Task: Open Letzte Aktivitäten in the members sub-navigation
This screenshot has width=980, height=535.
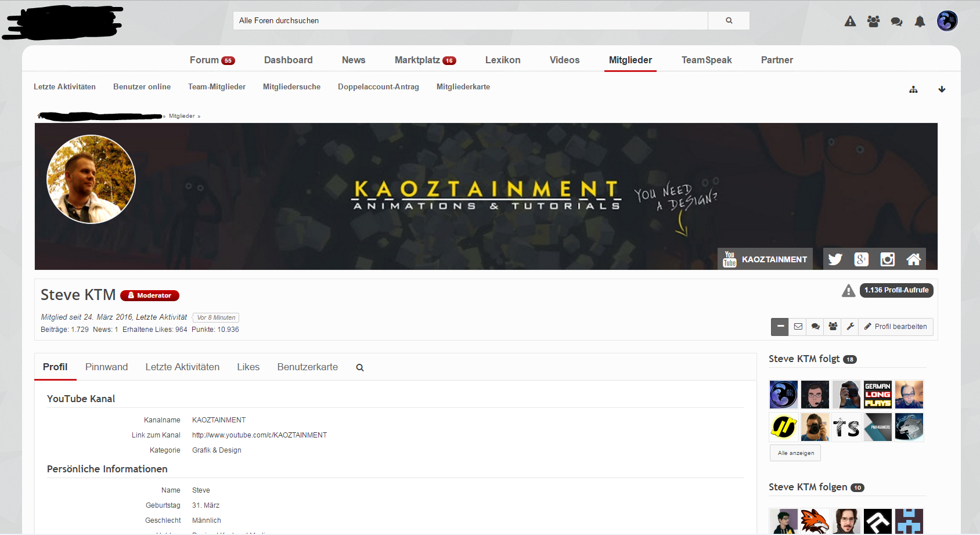Action: (x=64, y=87)
